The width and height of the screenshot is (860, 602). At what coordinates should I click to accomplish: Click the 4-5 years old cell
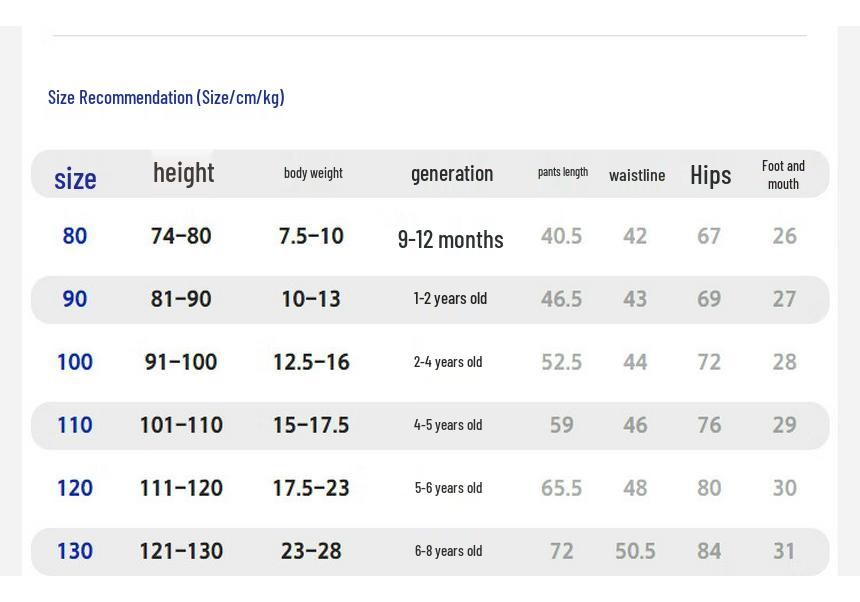pyautogui.click(x=448, y=425)
